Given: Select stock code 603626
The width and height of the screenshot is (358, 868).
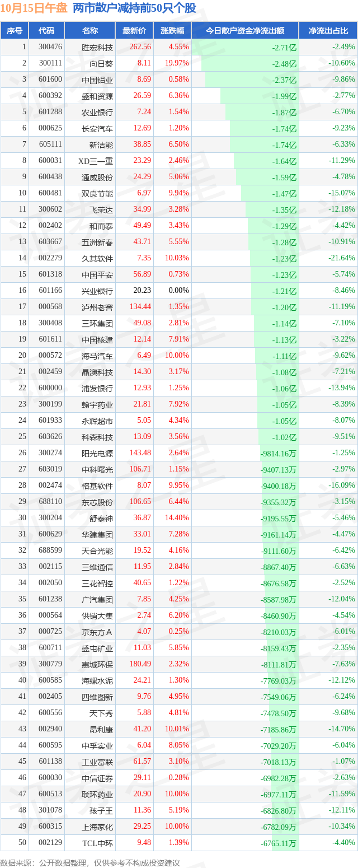Looking at the screenshot, I should pos(50,437).
